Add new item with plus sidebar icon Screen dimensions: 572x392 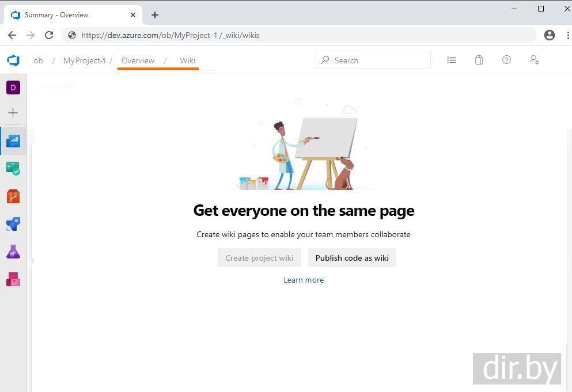[x=13, y=113]
